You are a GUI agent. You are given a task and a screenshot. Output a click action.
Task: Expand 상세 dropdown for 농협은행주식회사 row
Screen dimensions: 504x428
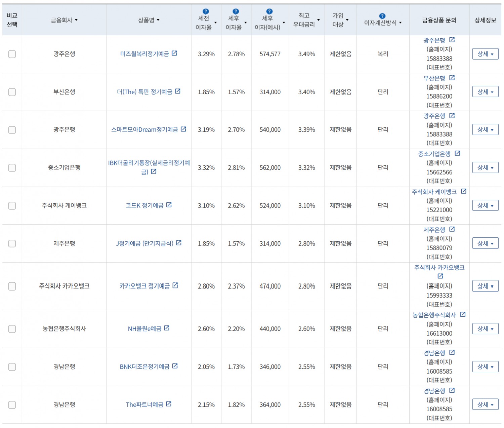click(x=485, y=329)
